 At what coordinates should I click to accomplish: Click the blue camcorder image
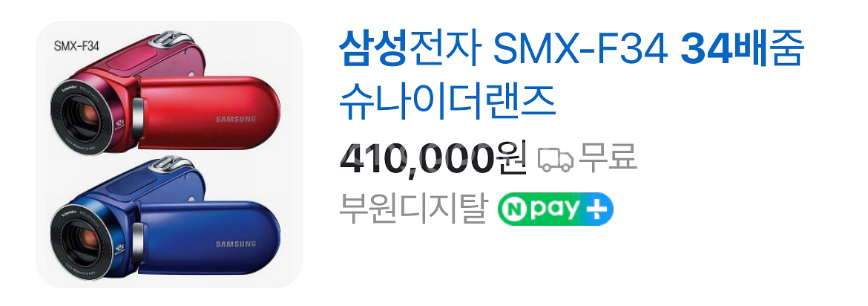pos(165,218)
